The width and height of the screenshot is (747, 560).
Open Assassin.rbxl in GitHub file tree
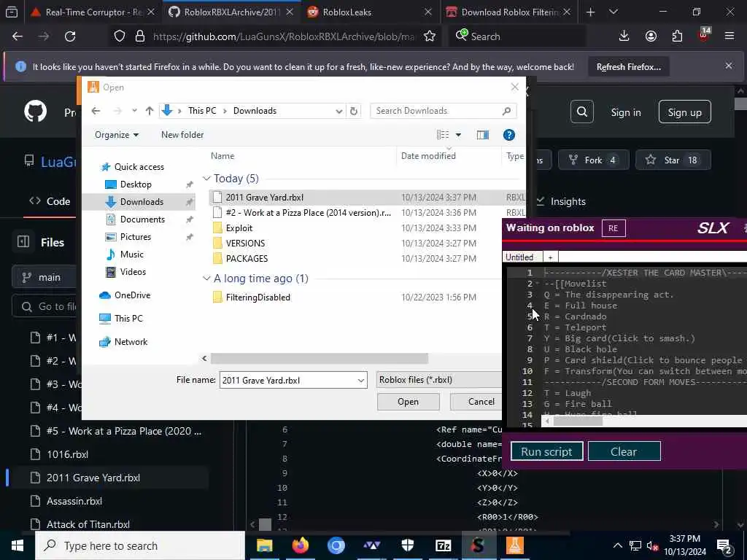(74, 501)
